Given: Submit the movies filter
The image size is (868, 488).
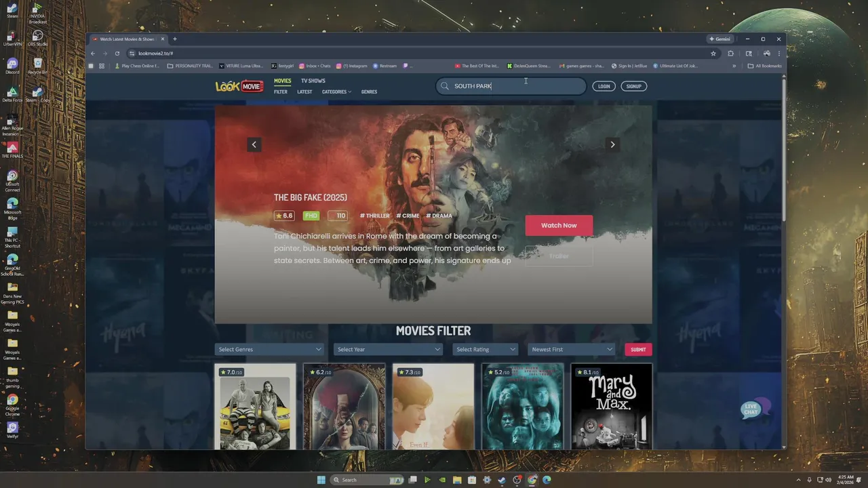Looking at the screenshot, I should click(x=638, y=350).
